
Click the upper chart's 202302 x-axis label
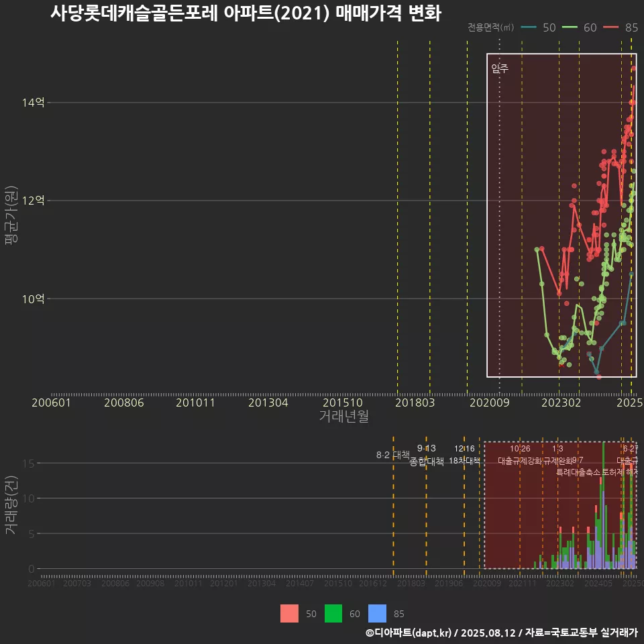(x=561, y=402)
